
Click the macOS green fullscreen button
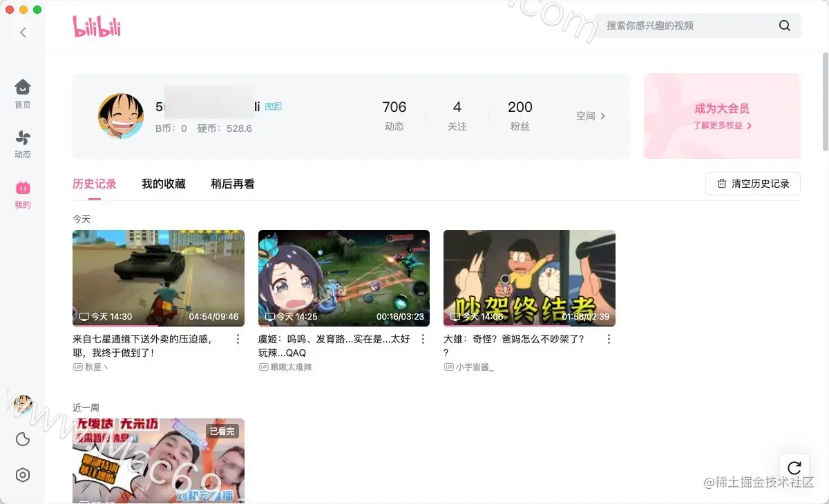tap(37, 10)
